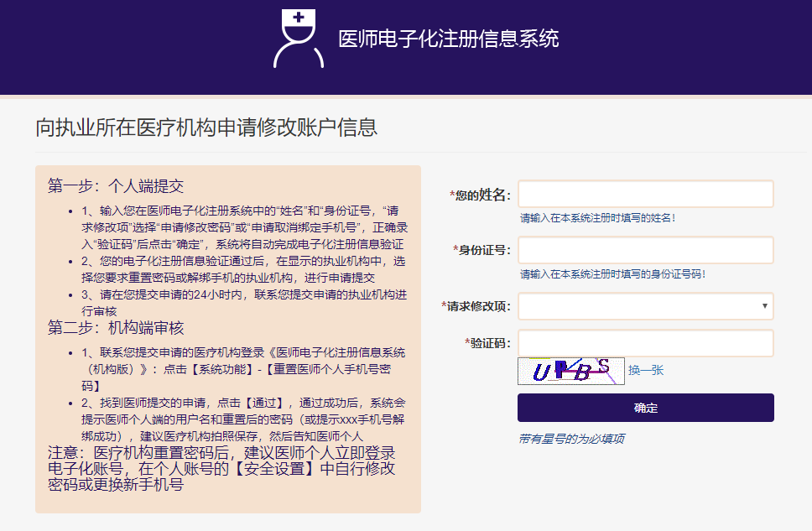Click the 注意 notice paragraph about 安全设置

tap(221, 468)
